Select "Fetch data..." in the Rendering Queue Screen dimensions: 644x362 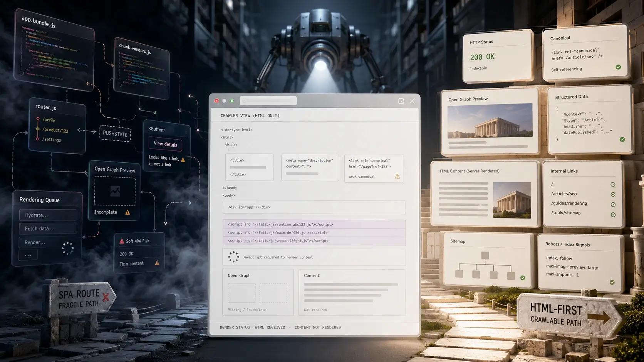[48, 229]
